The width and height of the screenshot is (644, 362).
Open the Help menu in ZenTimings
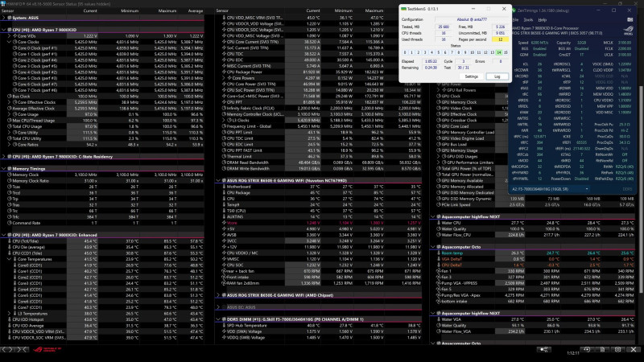coord(542,19)
